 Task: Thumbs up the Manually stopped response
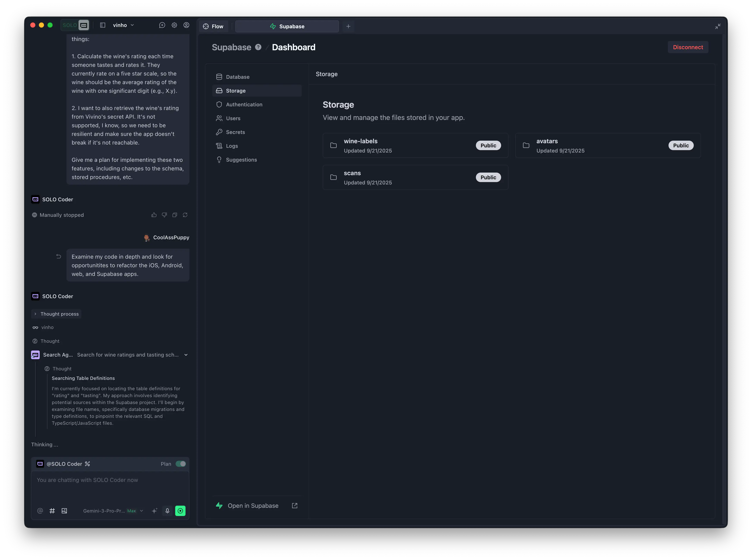pyautogui.click(x=154, y=215)
